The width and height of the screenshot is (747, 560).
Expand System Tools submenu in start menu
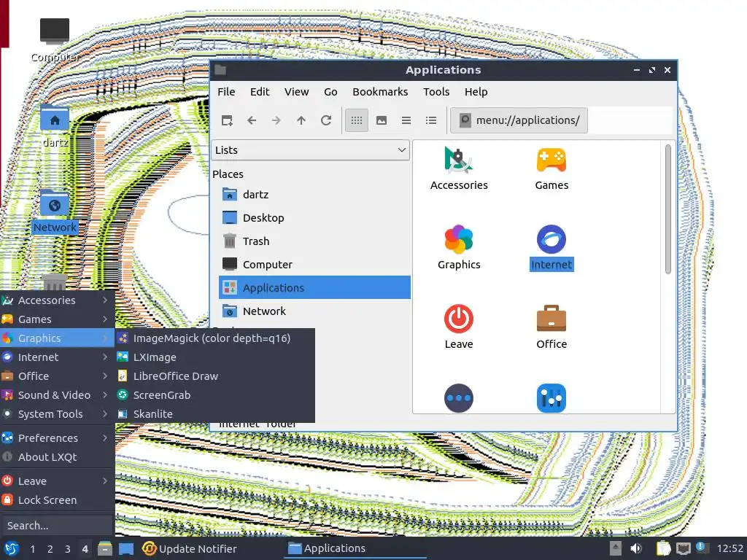pyautogui.click(x=57, y=414)
